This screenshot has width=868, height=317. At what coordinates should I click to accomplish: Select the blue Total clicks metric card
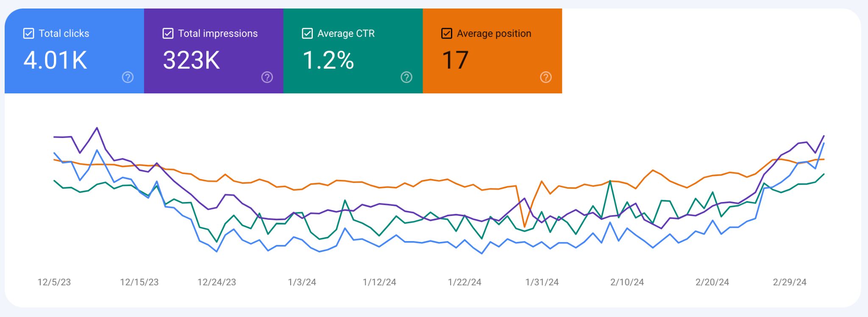(x=74, y=50)
